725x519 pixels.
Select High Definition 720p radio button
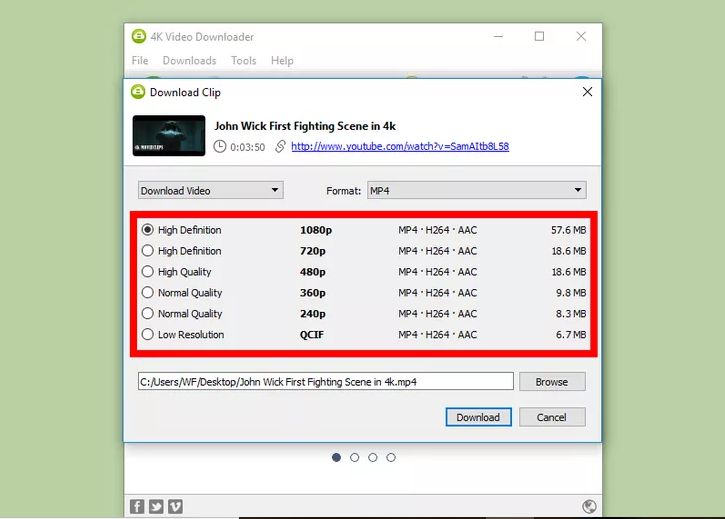point(147,250)
